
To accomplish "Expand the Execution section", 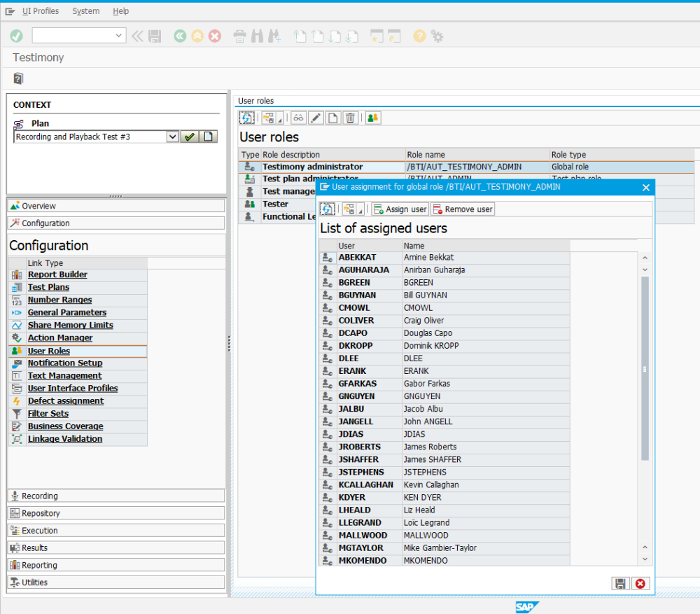I will tap(39, 531).
